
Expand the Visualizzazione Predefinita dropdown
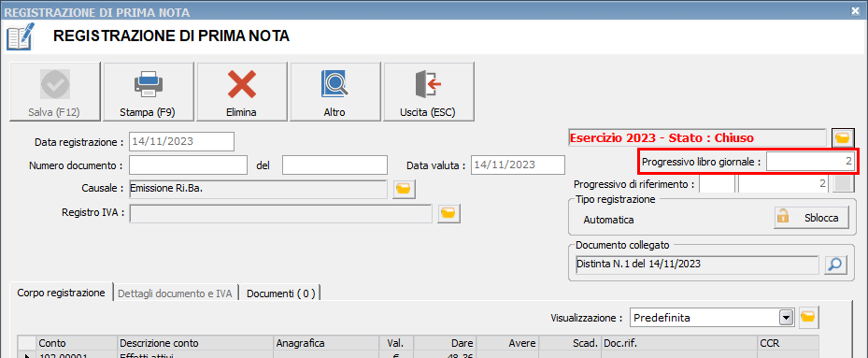click(x=785, y=318)
